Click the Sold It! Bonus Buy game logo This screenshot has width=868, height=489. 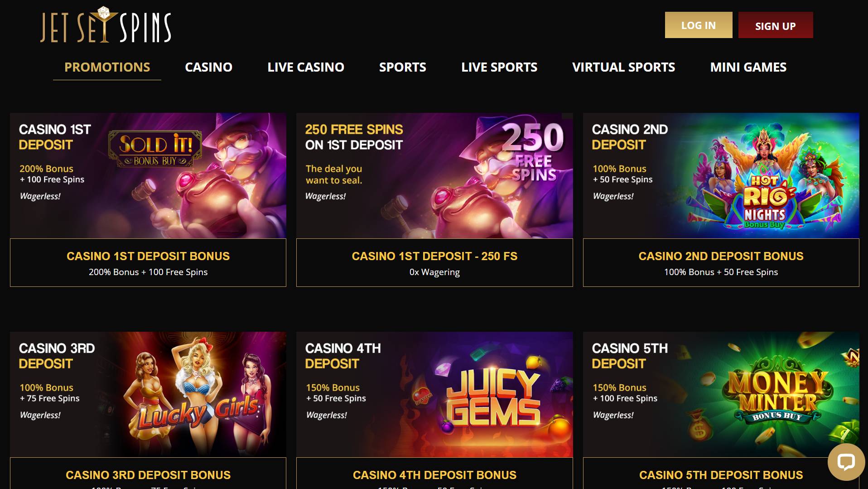tap(155, 149)
